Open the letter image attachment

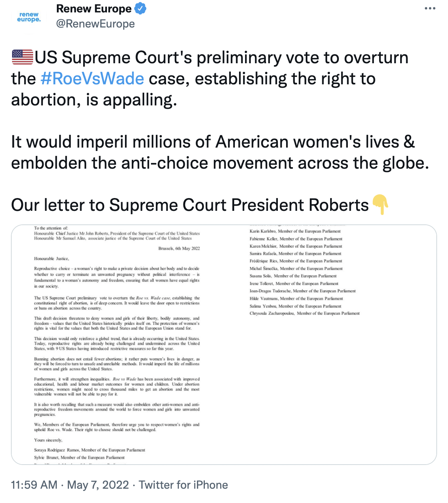pos(224,344)
